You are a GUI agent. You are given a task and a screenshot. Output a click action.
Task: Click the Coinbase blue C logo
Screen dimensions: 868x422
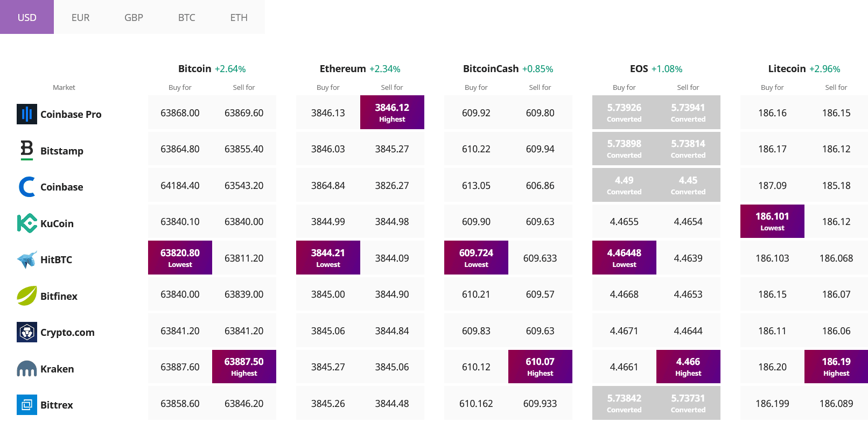click(x=27, y=187)
